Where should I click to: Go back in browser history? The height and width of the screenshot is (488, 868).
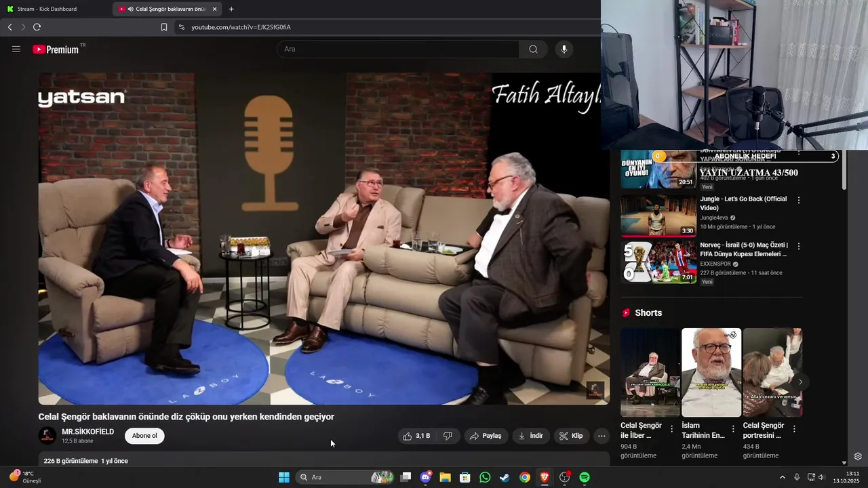[9, 27]
